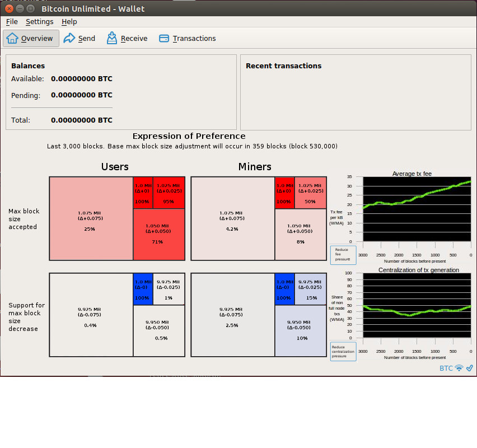Click the Users column heading
477x448 pixels.
[115, 167]
